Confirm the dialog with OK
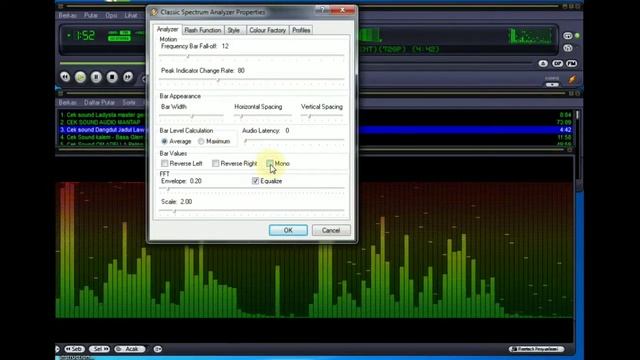This screenshot has height=360, width=640. (x=288, y=230)
